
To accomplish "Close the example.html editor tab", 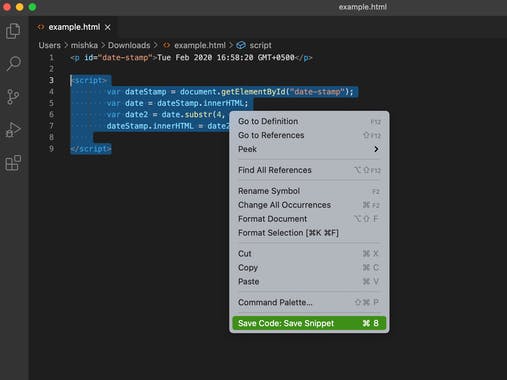I will pos(108,27).
